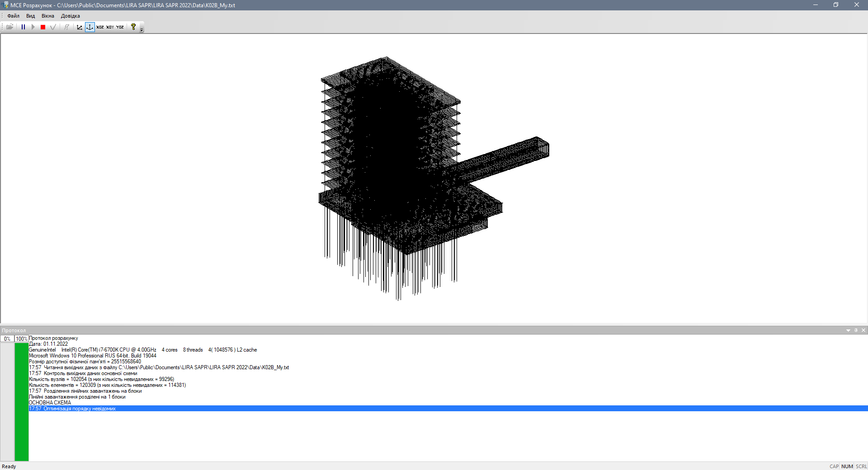Open the Протокол panel dropdown arrow

point(848,330)
